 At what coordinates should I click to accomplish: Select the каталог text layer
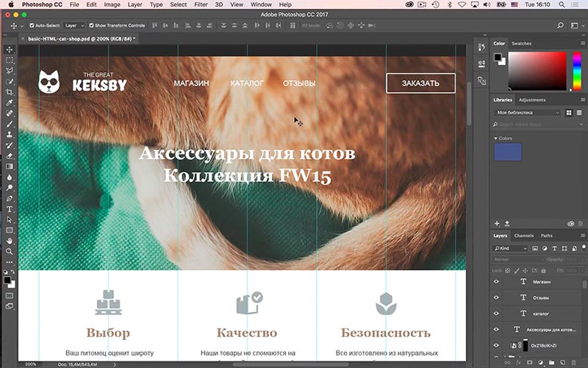click(x=540, y=314)
